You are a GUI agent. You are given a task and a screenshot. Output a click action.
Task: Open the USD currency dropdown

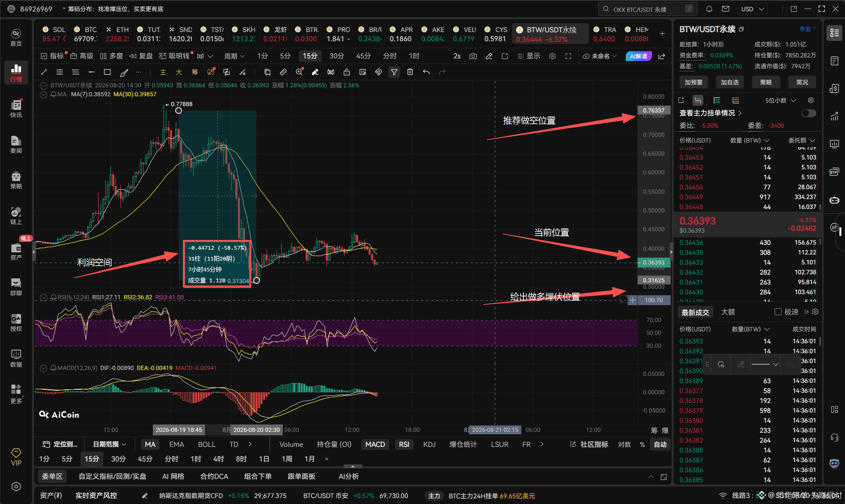point(752,9)
